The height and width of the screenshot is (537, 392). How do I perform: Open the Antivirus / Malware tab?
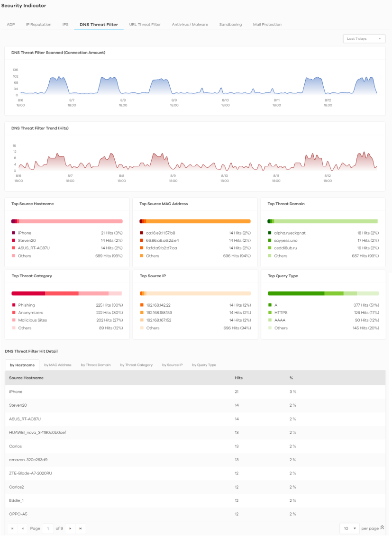point(190,25)
